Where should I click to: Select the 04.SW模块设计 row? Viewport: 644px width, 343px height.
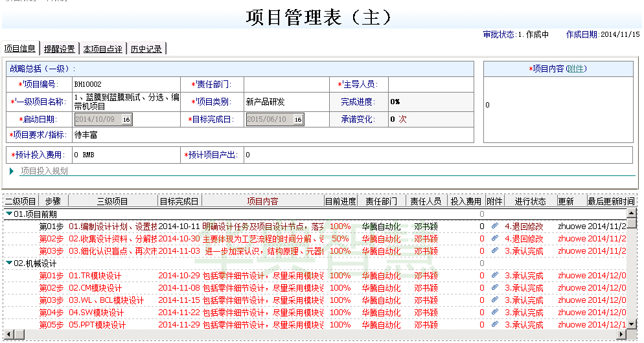pos(315,312)
